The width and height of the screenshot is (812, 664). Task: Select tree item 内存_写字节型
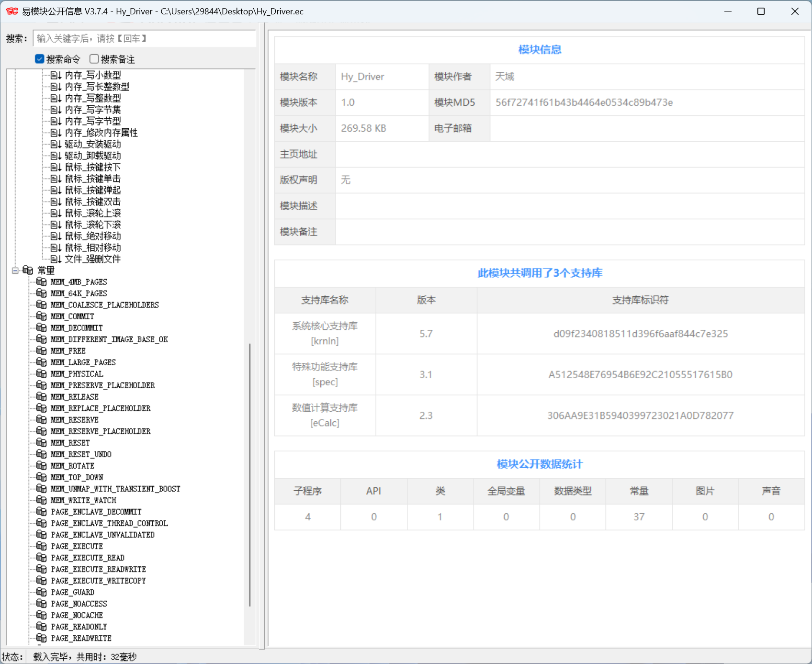[93, 121]
